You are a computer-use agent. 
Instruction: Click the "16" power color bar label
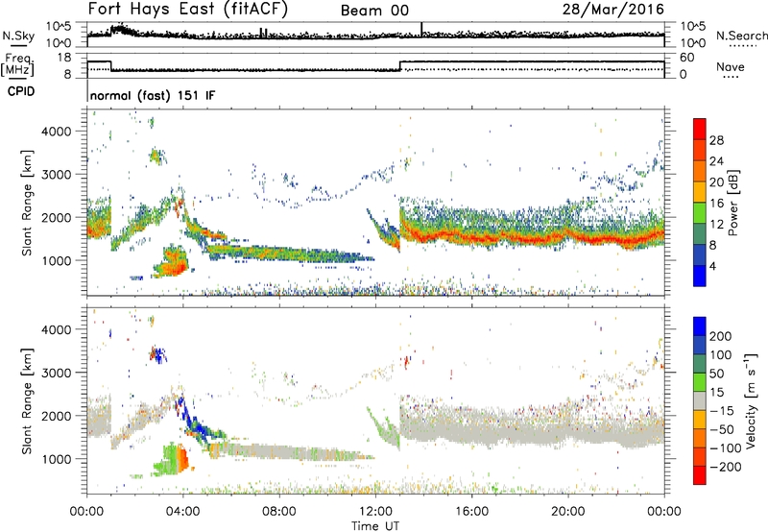click(x=716, y=204)
